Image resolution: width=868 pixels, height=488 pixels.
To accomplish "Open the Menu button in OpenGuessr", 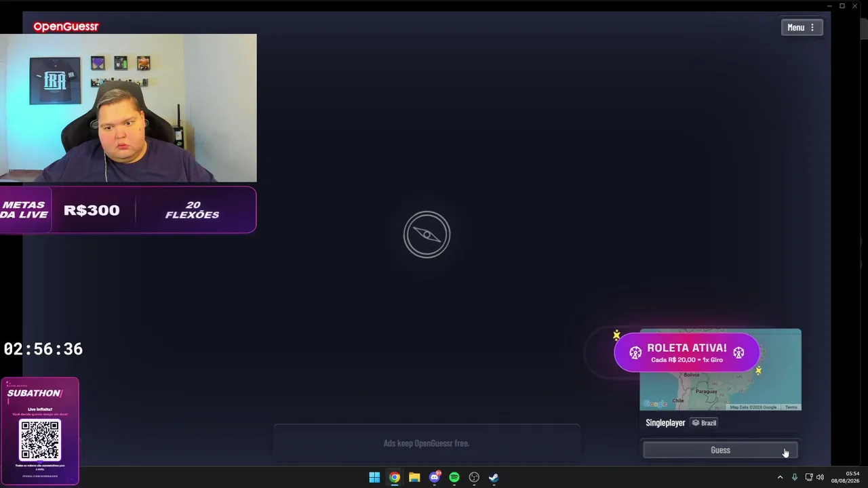I will [802, 27].
